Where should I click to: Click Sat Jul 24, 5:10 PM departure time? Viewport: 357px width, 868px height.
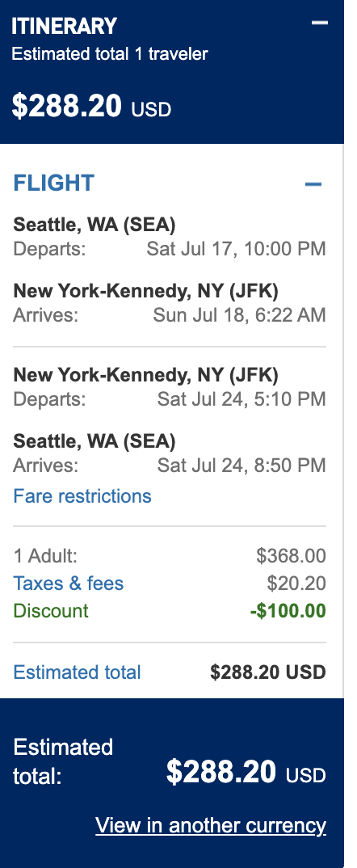[241, 399]
